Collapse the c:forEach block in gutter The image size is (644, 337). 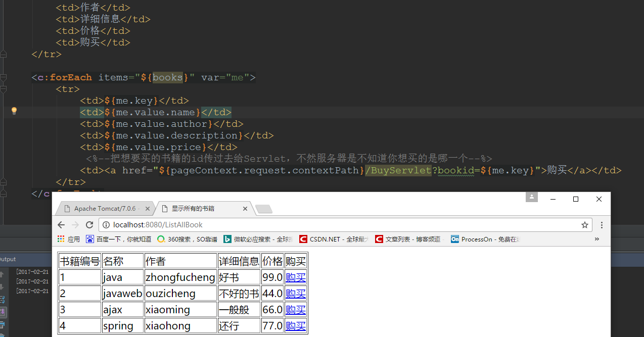pyautogui.click(x=3, y=77)
